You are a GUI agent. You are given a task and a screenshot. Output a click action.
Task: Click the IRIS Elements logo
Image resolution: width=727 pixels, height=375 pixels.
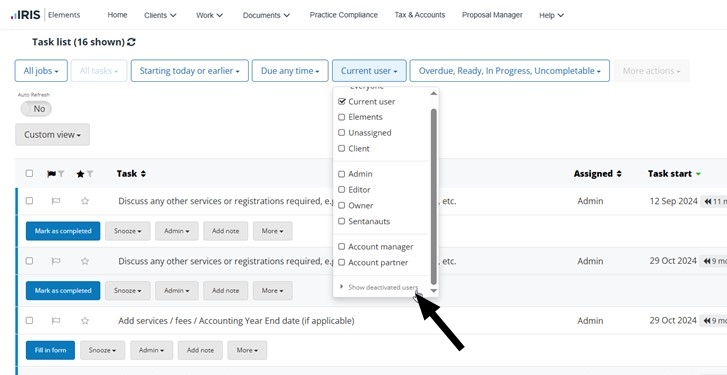point(45,15)
